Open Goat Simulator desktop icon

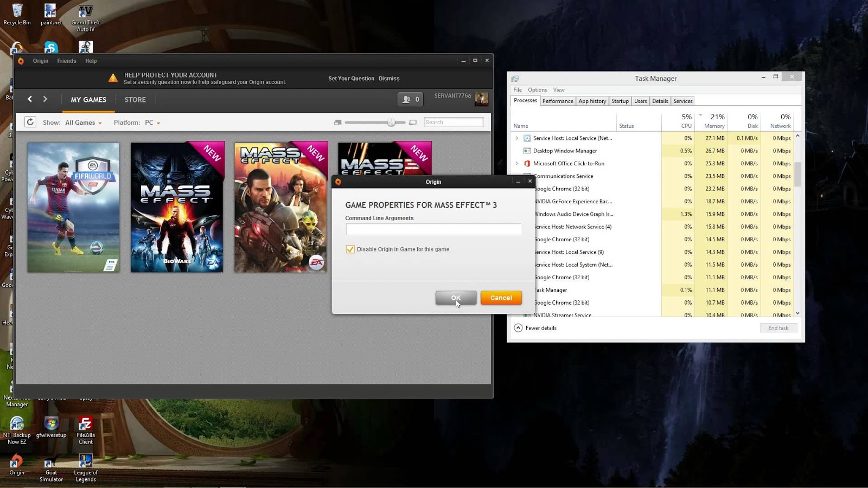point(51,468)
